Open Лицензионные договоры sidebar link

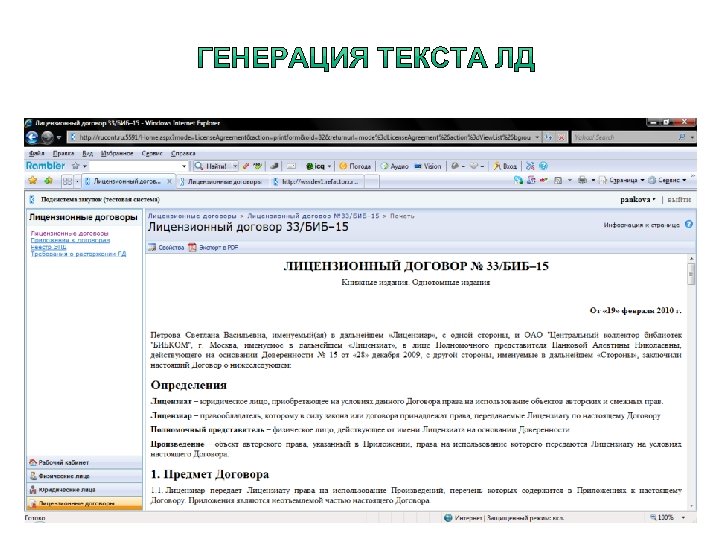(x=69, y=233)
